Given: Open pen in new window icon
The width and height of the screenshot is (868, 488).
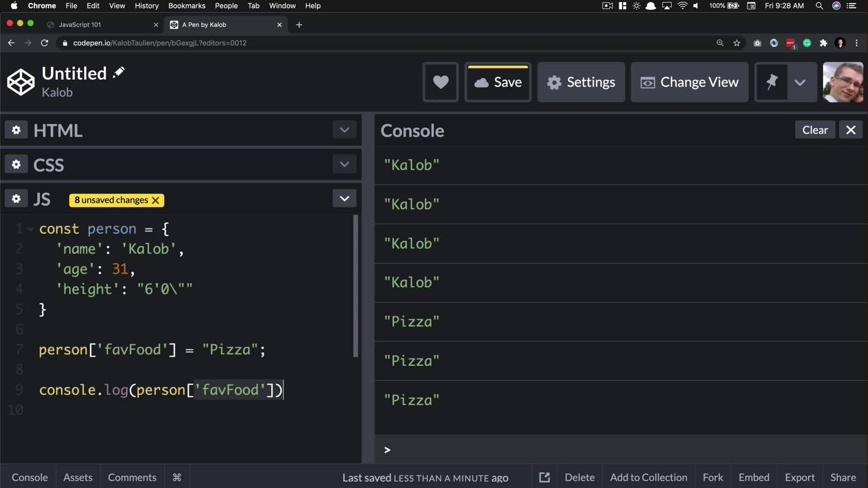Looking at the screenshot, I should (x=544, y=477).
